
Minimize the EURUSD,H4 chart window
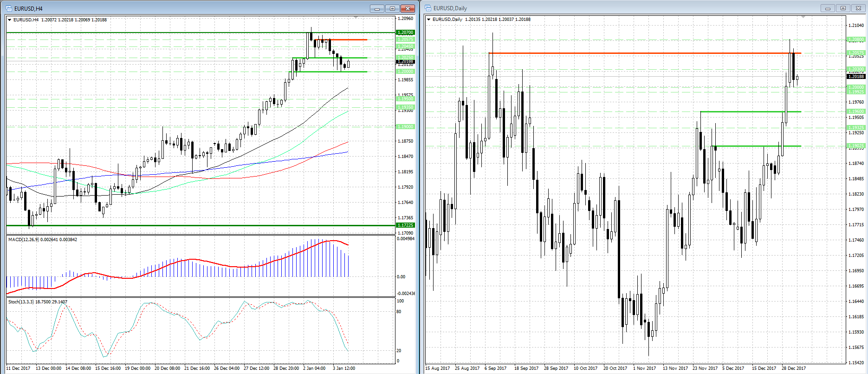point(377,8)
